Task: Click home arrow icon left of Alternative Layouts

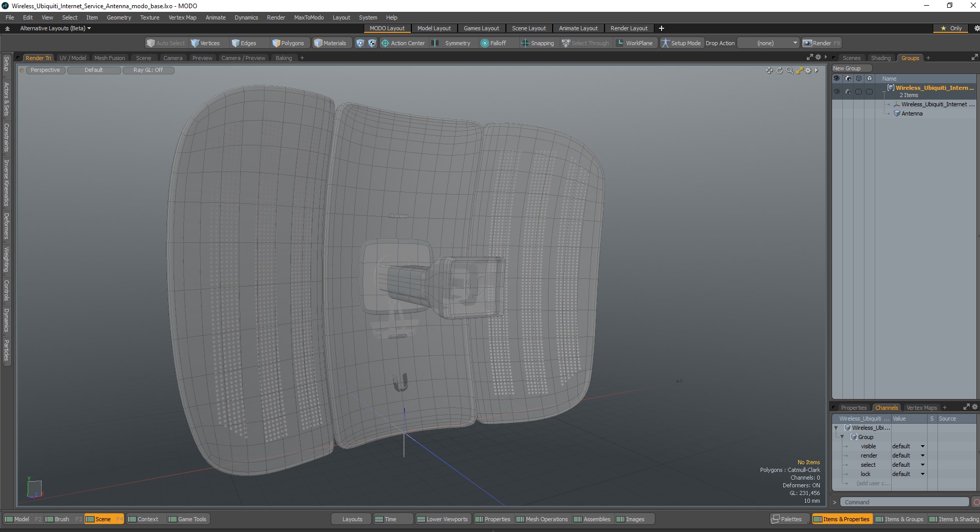Action: (7, 28)
